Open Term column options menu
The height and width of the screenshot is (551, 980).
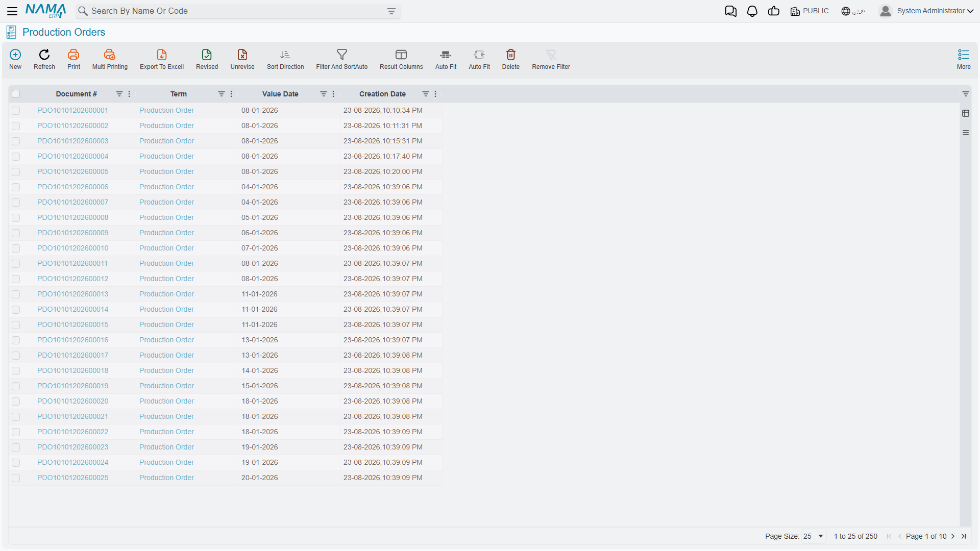click(x=231, y=94)
